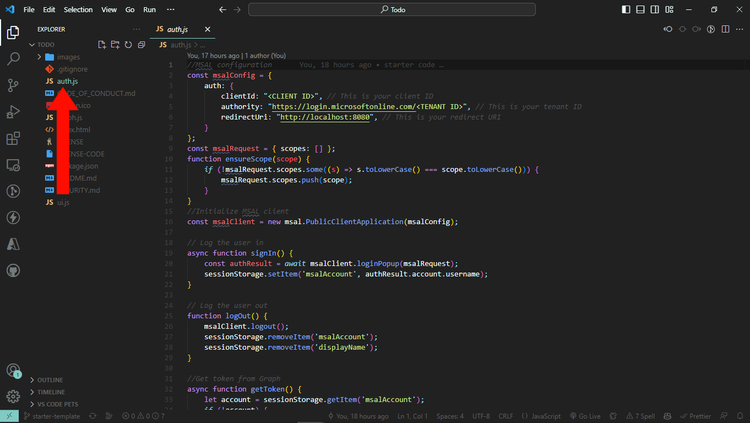Screen dimensions: 750x423
Task: Open the Extensions view
Action: pos(13,138)
